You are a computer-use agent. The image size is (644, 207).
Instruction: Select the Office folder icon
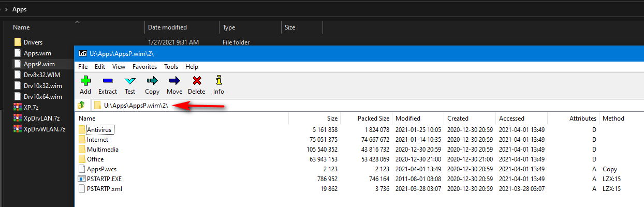tap(82, 159)
